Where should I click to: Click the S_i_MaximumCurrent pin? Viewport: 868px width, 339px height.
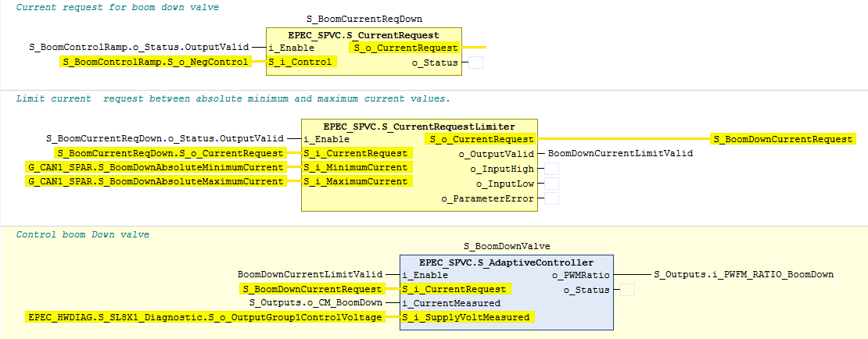click(x=357, y=182)
